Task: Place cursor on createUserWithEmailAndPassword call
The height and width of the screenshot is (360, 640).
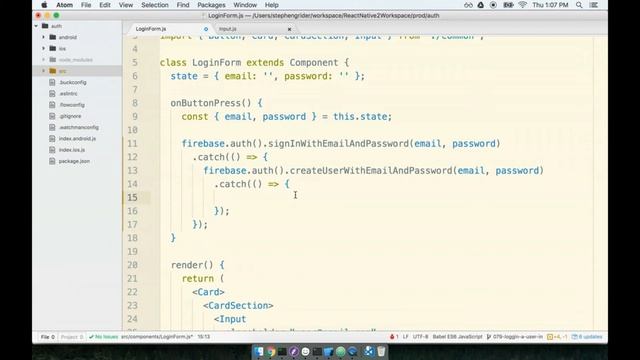Action: click(371, 171)
